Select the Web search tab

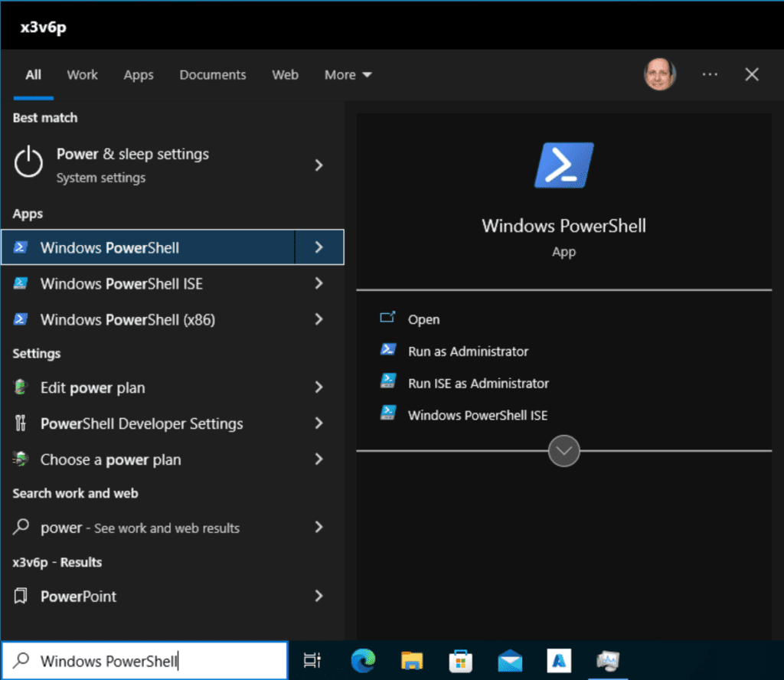285,74
